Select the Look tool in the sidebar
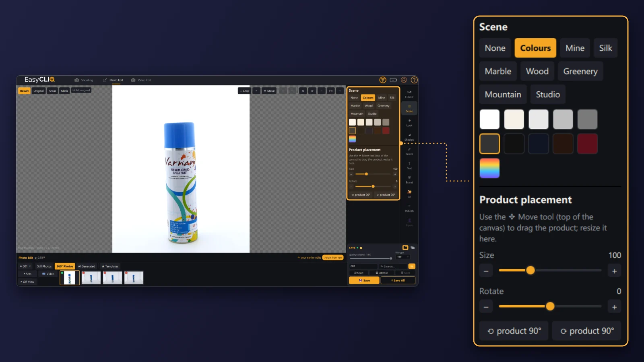The width and height of the screenshot is (644, 362). coord(409,123)
